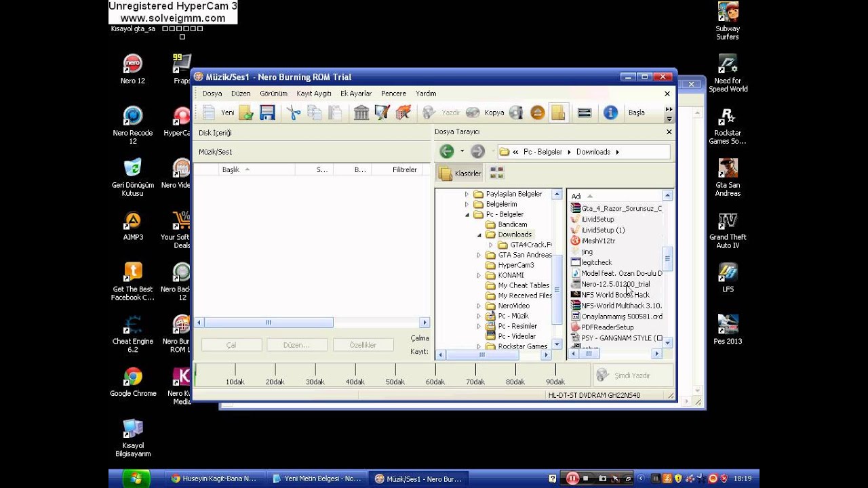Click the path address bar field
This screenshot has width=868, height=488.
pyautogui.click(x=584, y=152)
